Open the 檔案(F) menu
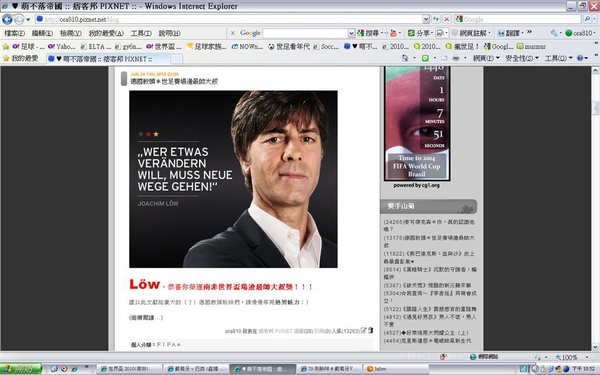 [x=14, y=33]
